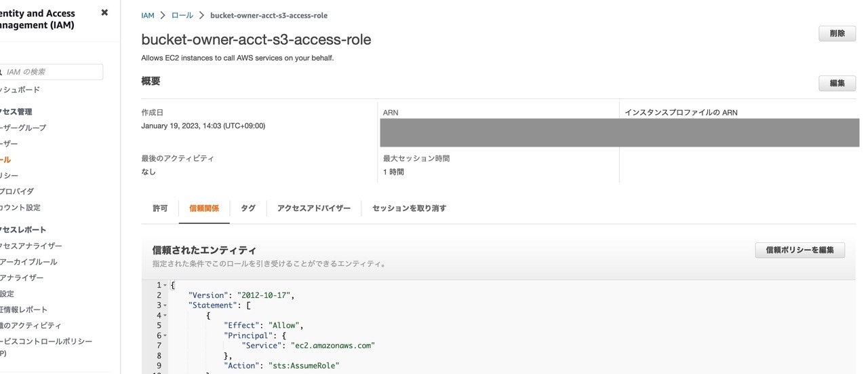The width and height of the screenshot is (868, 374).
Task: Open the タグ tab
Action: click(x=248, y=208)
